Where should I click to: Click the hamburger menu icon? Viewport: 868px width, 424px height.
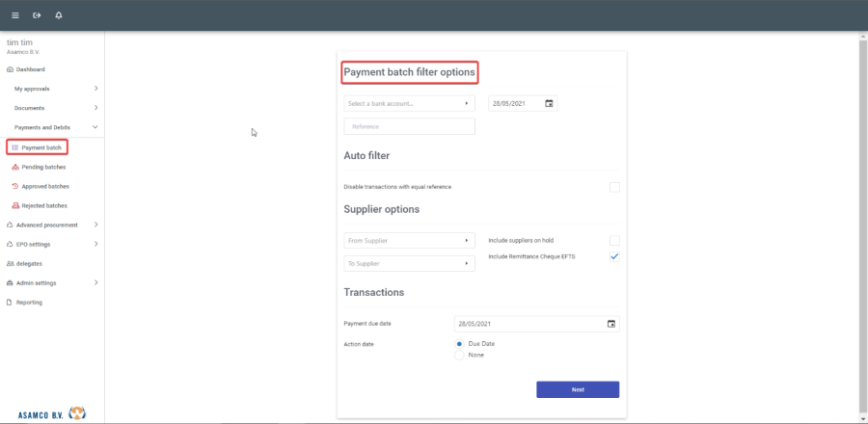[x=14, y=15]
